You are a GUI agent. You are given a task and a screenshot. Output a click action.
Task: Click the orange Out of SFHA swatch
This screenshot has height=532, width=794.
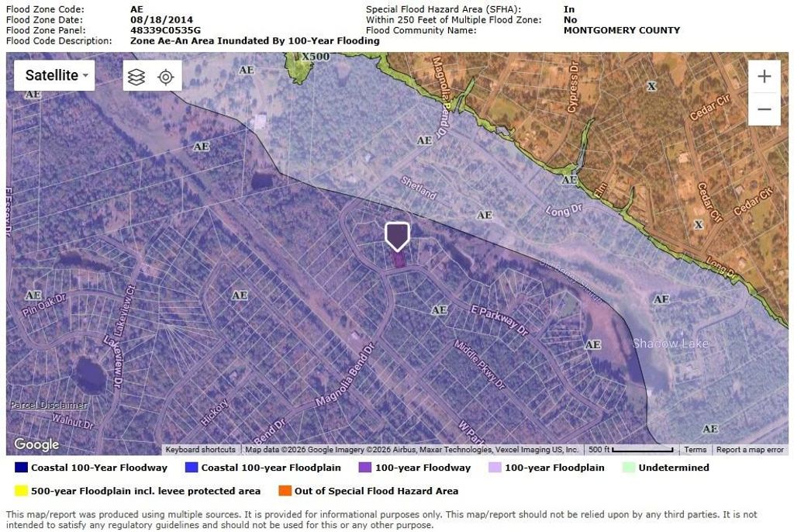285,491
